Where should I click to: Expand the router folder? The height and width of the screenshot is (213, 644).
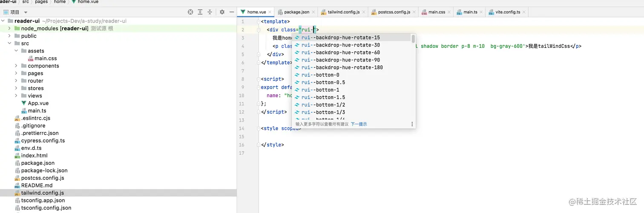[16, 81]
